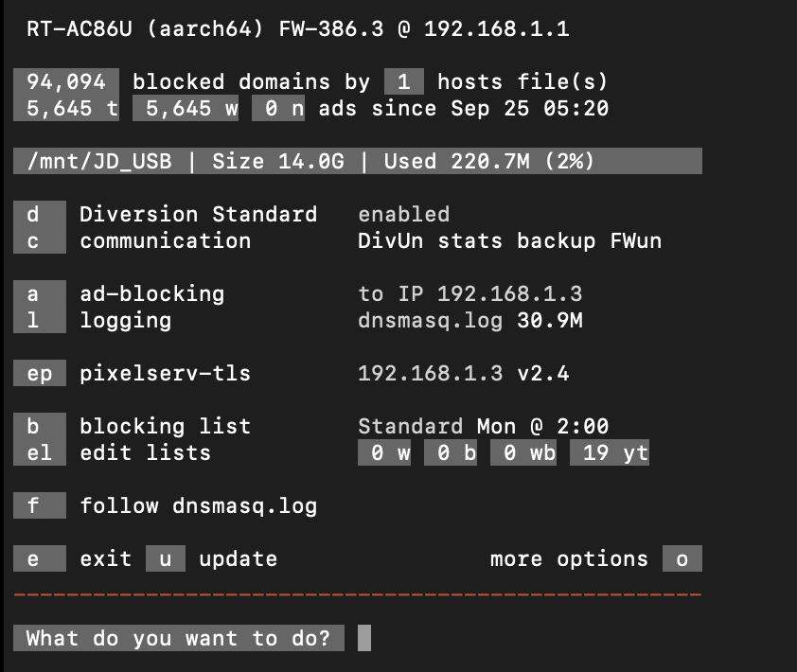The height and width of the screenshot is (672, 797).
Task: Click the /mnt/JD_USB storage usage bar
Action: coord(358,162)
